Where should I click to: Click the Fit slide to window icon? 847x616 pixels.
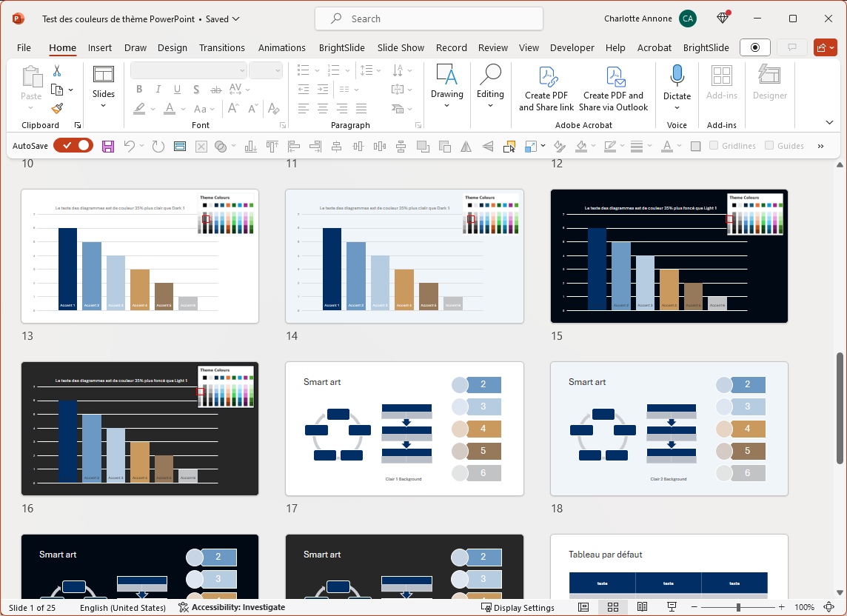[x=830, y=607]
